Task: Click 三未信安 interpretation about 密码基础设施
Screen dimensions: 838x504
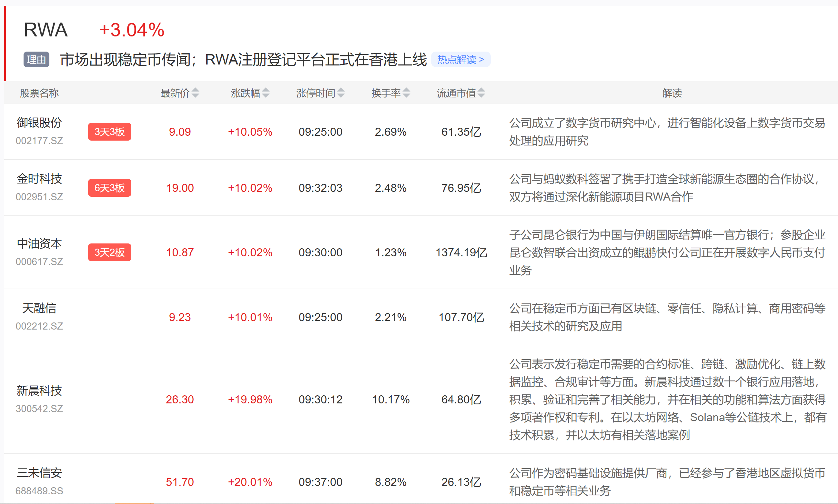Action: [667, 482]
